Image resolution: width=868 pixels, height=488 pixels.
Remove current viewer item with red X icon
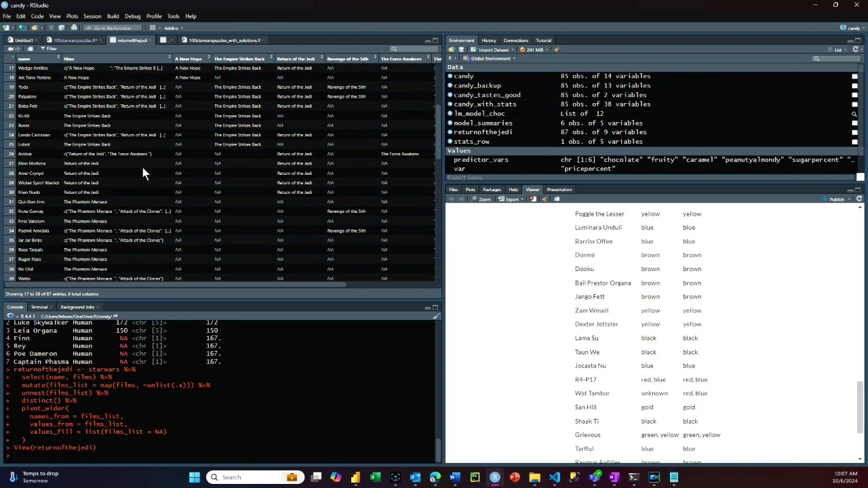pos(533,199)
